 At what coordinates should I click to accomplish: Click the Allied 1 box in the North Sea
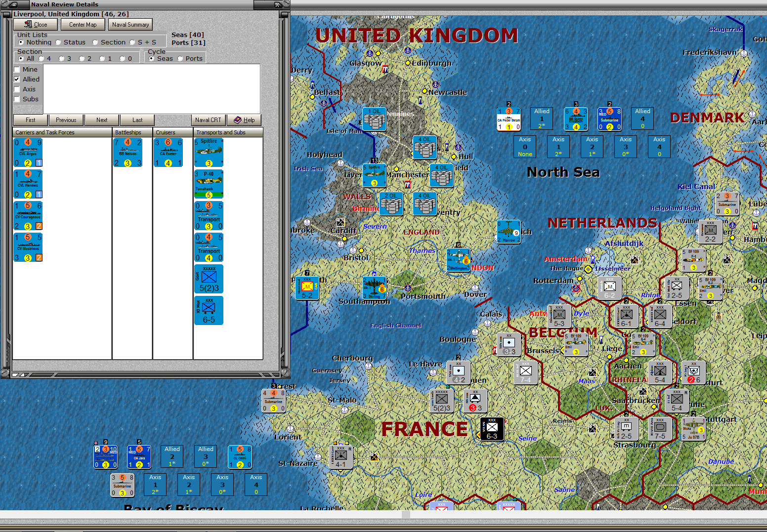542,119
